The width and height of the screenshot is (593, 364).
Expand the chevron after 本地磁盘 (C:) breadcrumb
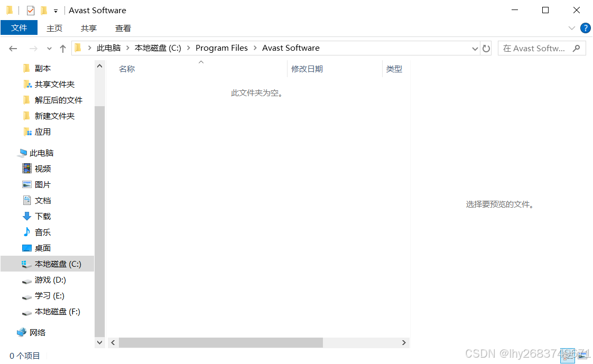click(x=188, y=48)
